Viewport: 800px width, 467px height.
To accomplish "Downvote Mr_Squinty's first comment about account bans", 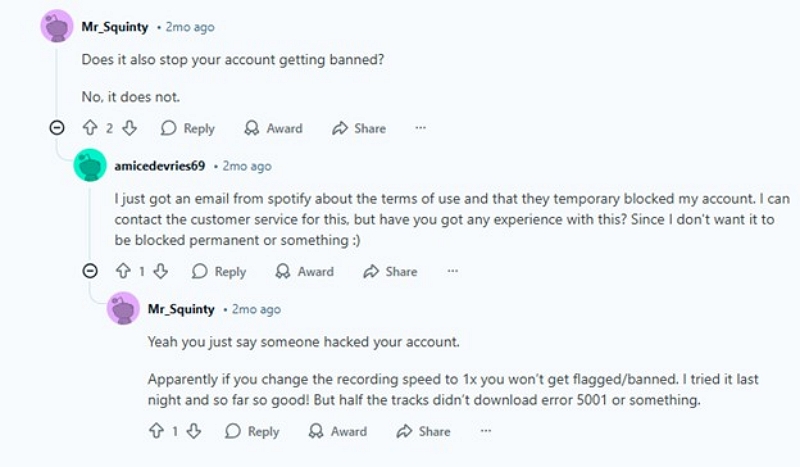I will (129, 128).
